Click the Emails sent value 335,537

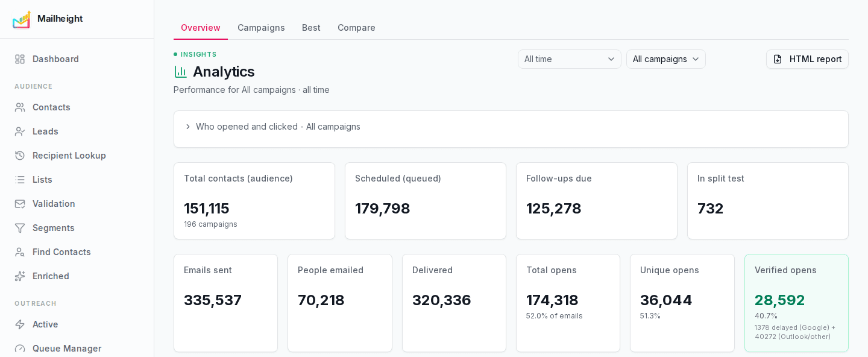[x=213, y=300]
